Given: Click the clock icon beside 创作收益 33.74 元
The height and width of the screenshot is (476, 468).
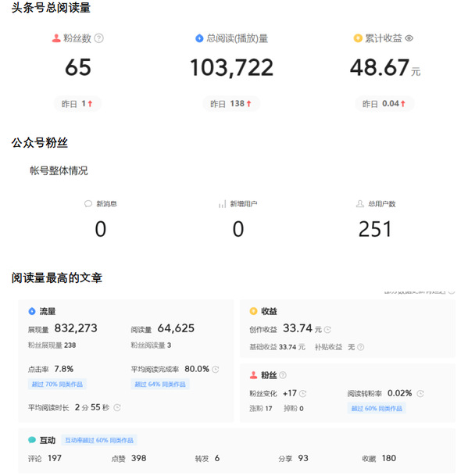Looking at the screenshot, I should [x=327, y=330].
